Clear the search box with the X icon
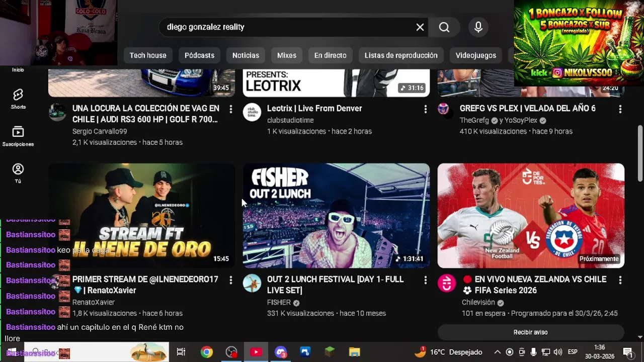 coord(420,27)
